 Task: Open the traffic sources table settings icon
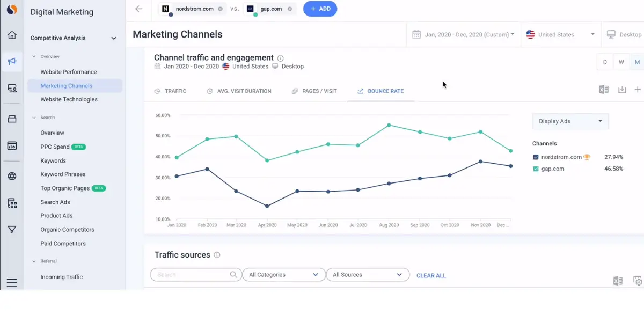(x=638, y=281)
